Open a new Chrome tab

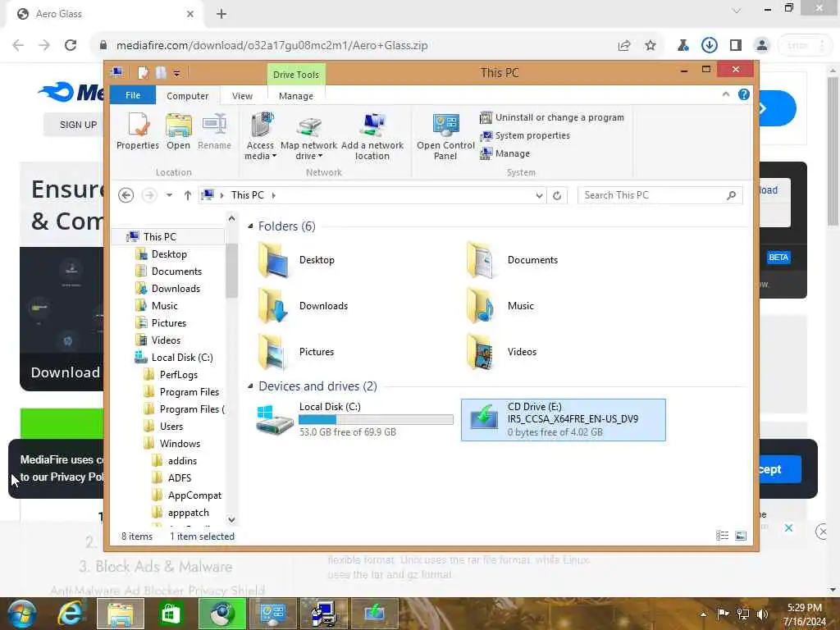click(x=221, y=14)
